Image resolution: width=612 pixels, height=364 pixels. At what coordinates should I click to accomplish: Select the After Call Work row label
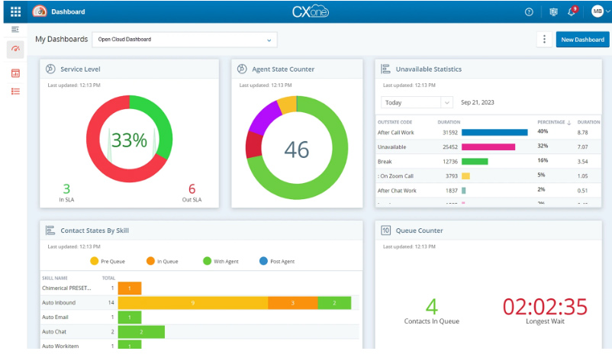pyautogui.click(x=396, y=133)
